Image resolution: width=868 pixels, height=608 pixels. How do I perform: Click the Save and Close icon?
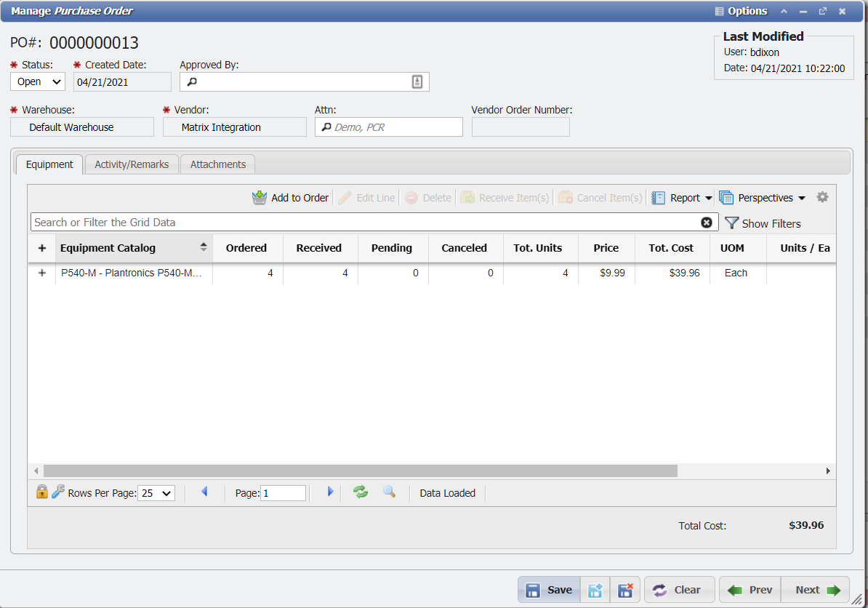pos(624,590)
